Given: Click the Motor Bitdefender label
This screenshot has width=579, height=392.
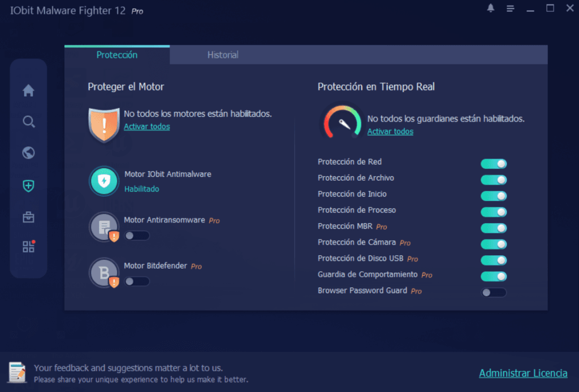Looking at the screenshot, I should (155, 266).
